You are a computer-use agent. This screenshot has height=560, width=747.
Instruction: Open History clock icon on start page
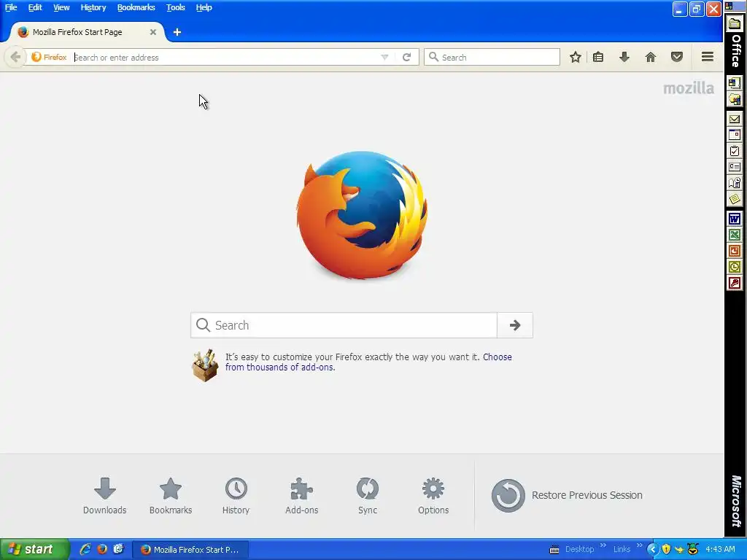(x=236, y=496)
